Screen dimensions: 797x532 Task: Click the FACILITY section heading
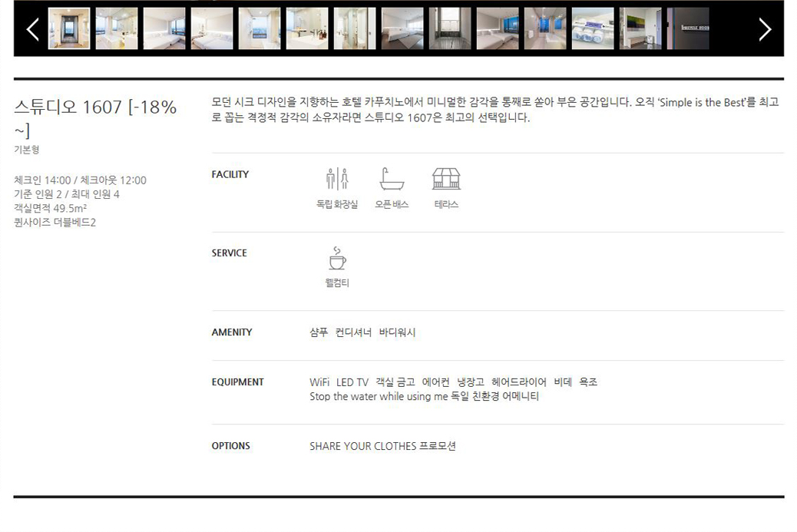[230, 174]
